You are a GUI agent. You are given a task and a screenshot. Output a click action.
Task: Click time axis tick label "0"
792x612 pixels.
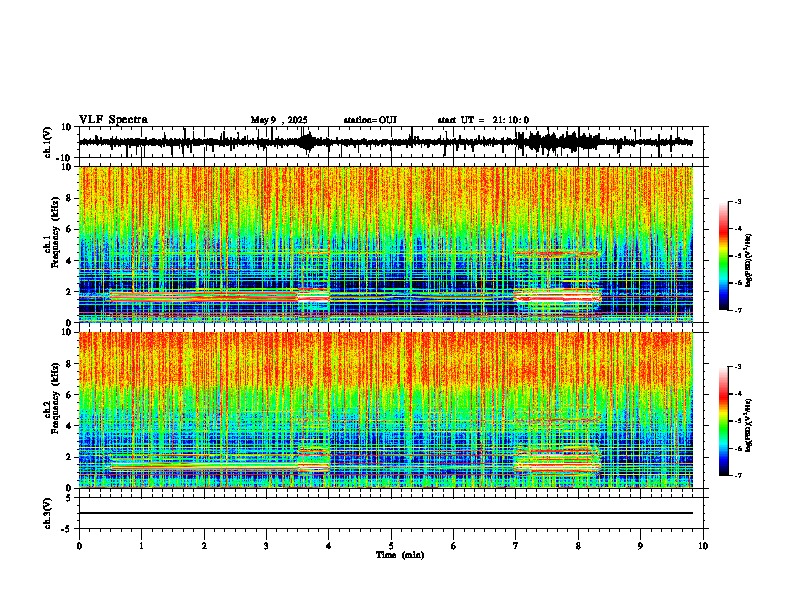[x=79, y=546]
